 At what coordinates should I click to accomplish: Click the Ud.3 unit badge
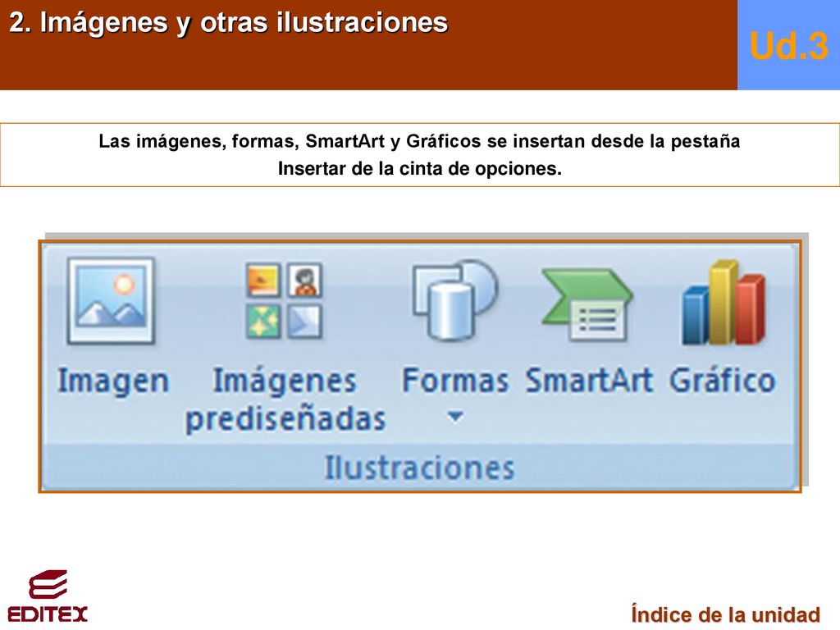click(788, 45)
